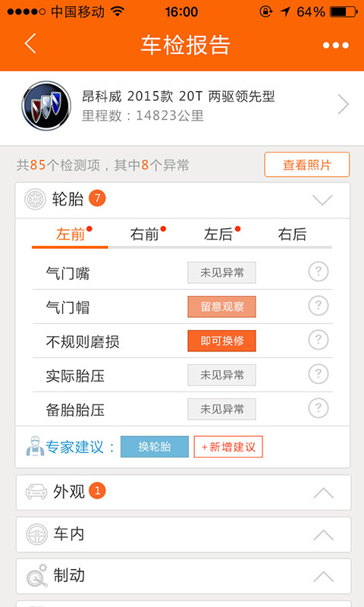364x607 pixels.
Task: Collapse the 轮胎 section
Action: pos(322,200)
